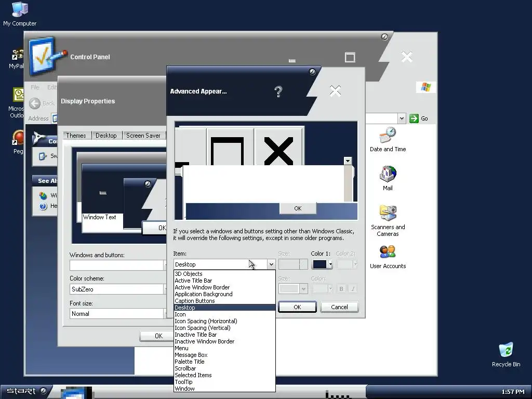Select Menu from the Item list
Screen dimensions: 532x399
click(x=224, y=348)
